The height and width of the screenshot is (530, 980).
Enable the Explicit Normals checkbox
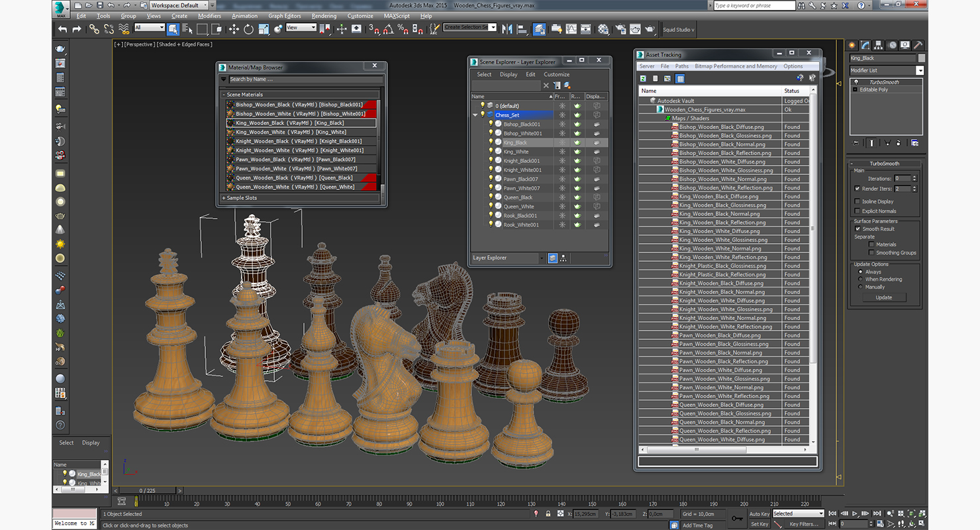coord(857,211)
